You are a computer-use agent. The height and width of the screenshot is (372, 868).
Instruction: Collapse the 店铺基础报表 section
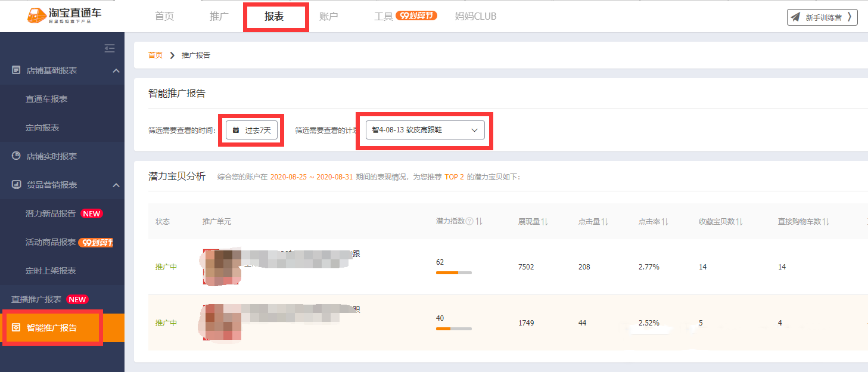117,70
